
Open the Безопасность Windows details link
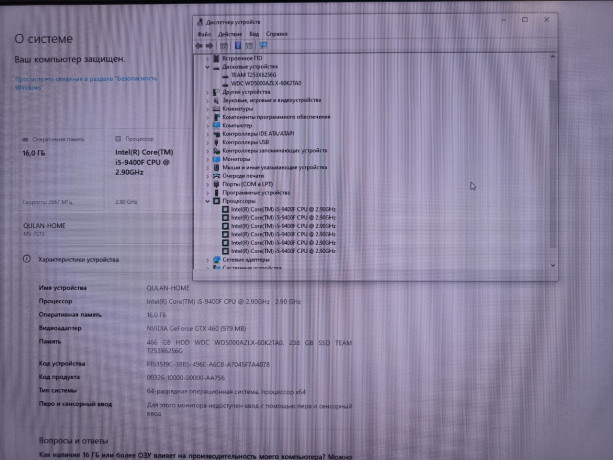[x=86, y=83]
